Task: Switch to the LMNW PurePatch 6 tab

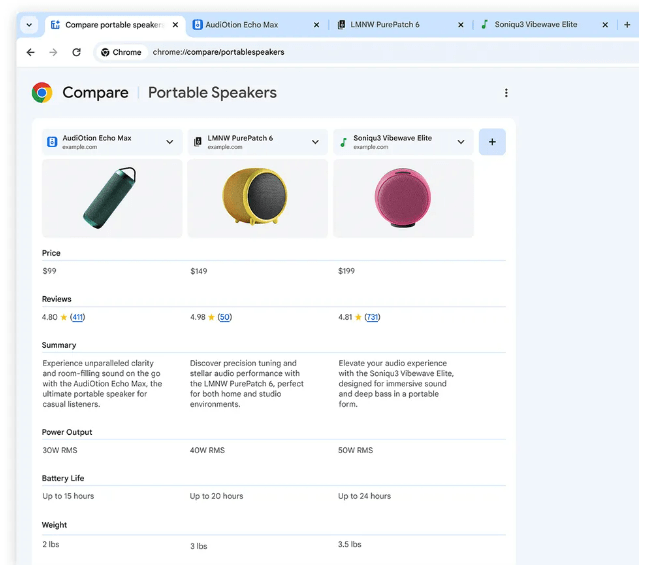Action: tap(400, 25)
